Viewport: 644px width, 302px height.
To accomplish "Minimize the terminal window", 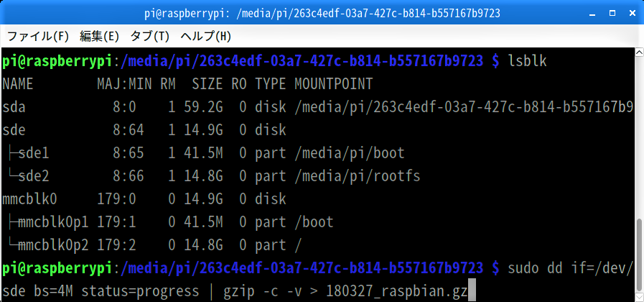I will [592, 14].
